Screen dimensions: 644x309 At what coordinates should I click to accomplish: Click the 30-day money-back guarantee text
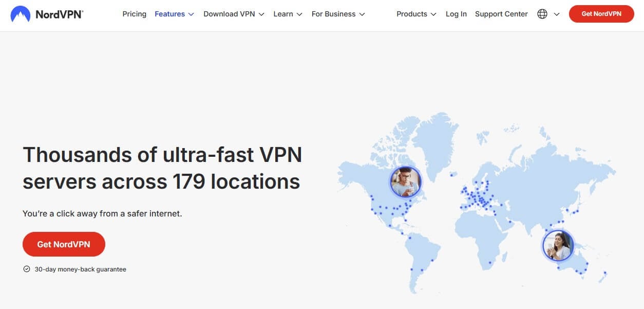(80, 269)
